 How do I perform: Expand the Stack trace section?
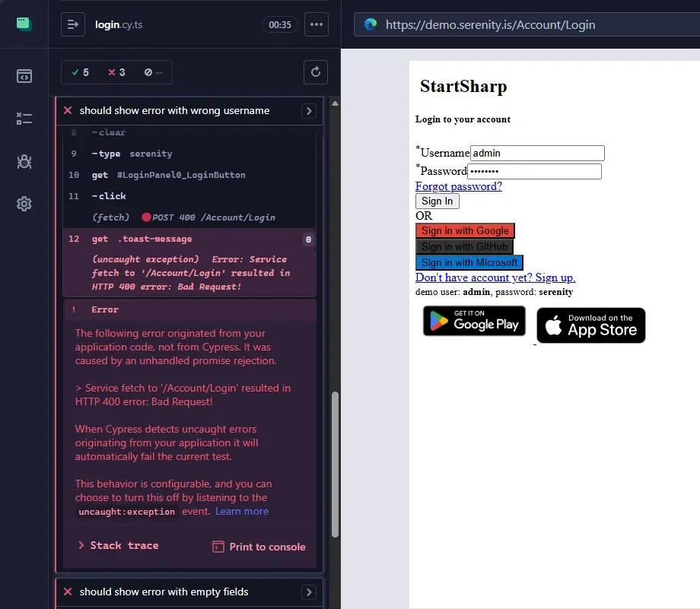[x=119, y=546]
